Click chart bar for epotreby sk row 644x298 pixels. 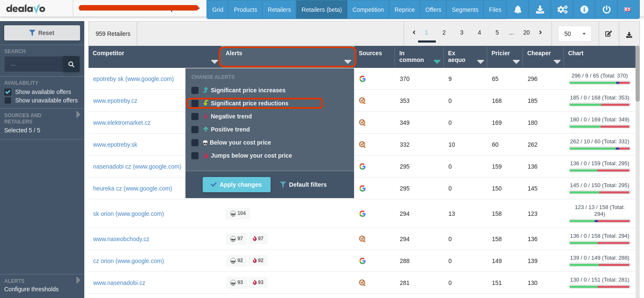click(x=599, y=83)
